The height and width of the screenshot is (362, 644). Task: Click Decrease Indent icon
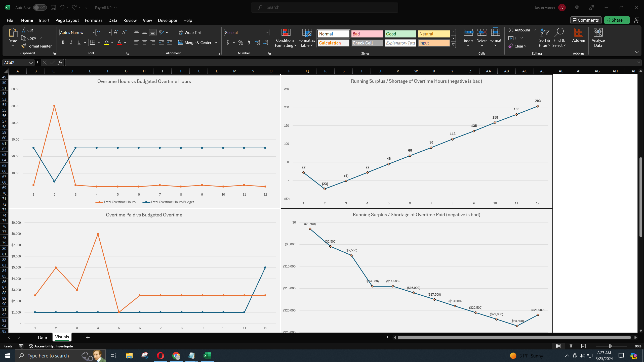(162, 42)
